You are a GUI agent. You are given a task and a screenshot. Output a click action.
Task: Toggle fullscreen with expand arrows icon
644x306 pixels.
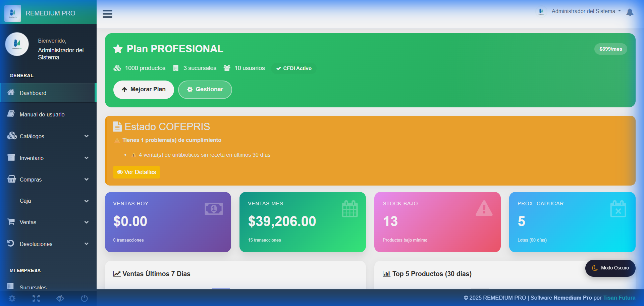click(36, 298)
